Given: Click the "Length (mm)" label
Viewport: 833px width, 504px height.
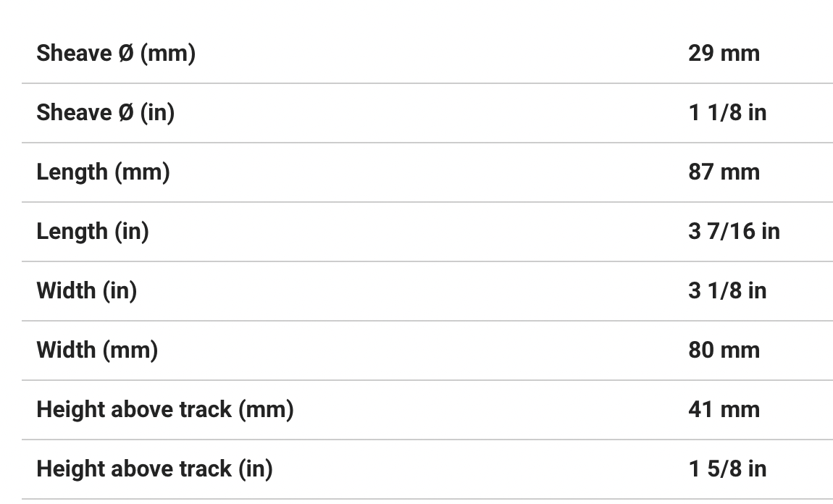Looking at the screenshot, I should [x=103, y=172].
